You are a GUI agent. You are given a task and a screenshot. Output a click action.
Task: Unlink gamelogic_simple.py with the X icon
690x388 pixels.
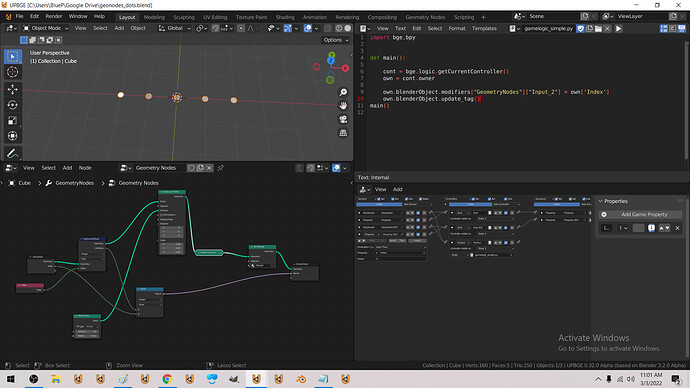pyautogui.click(x=607, y=28)
